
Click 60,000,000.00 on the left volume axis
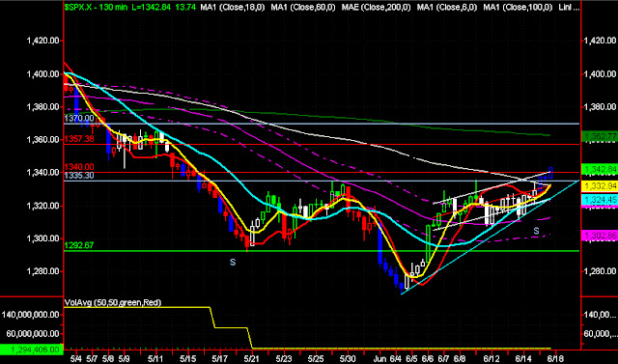click(x=33, y=334)
